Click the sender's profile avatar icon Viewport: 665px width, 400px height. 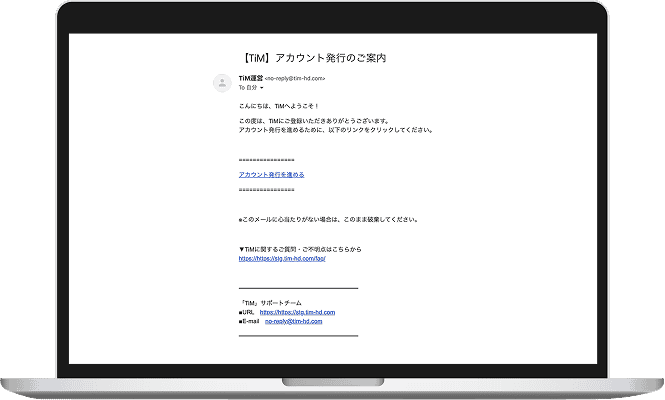click(222, 81)
